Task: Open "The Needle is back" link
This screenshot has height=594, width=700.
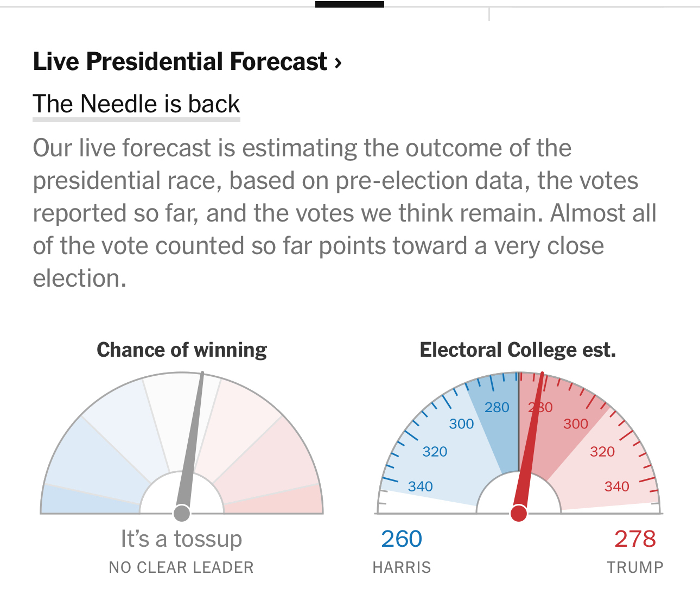Action: click(x=136, y=104)
